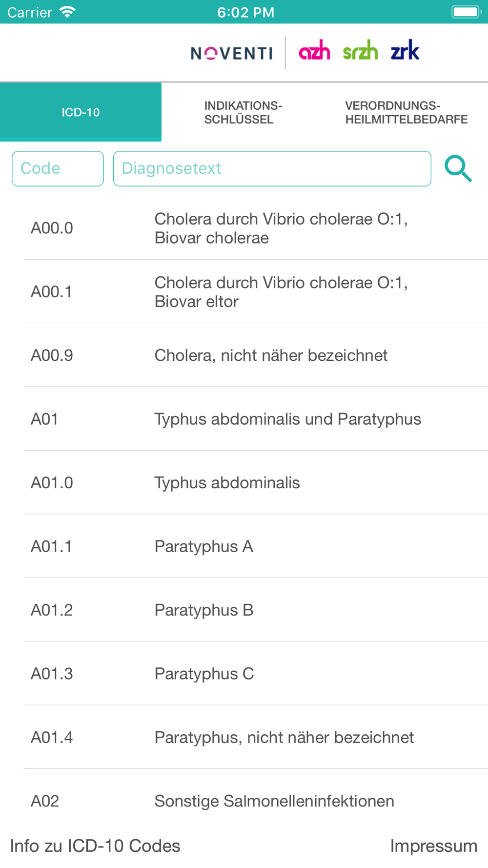Select the A00.1 Biovar eltor entry

(x=256, y=291)
